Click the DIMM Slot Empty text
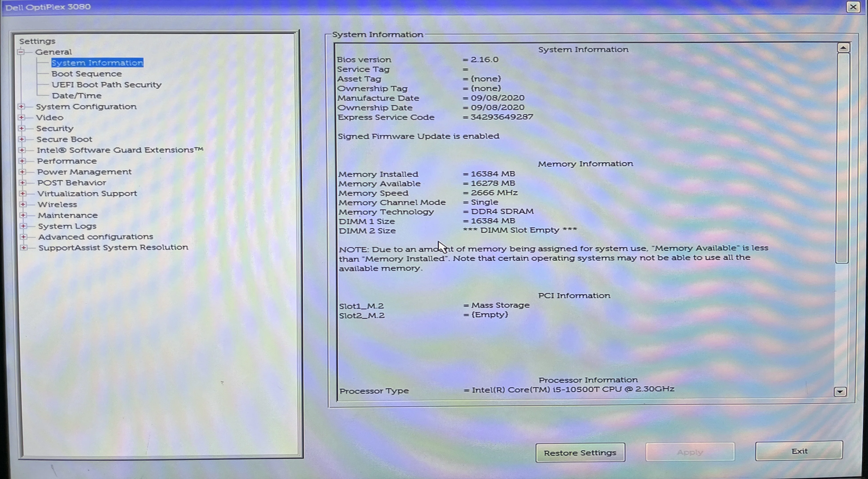868x479 pixels. pyautogui.click(x=520, y=230)
